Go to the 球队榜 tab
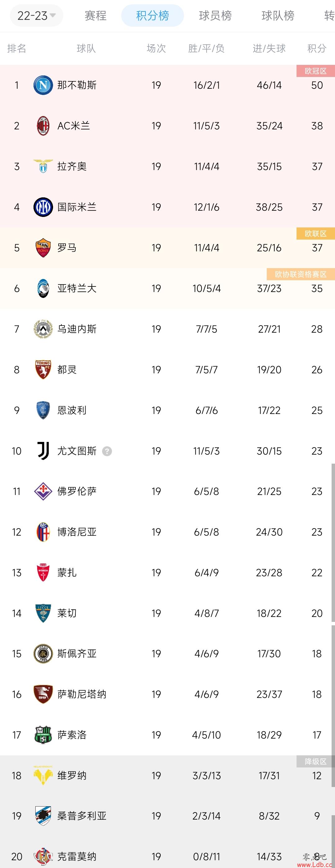 coord(278,16)
